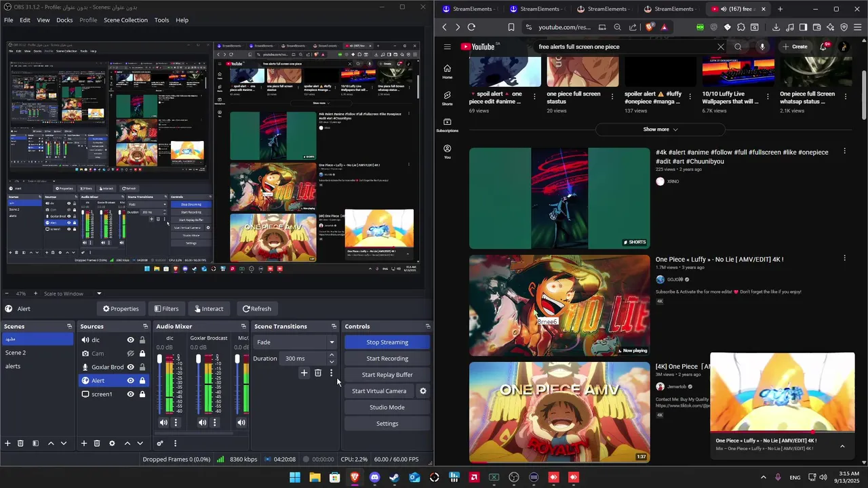Click Brave Shields icon in address bar
Screen dimensions: 868x488
click(x=650, y=27)
